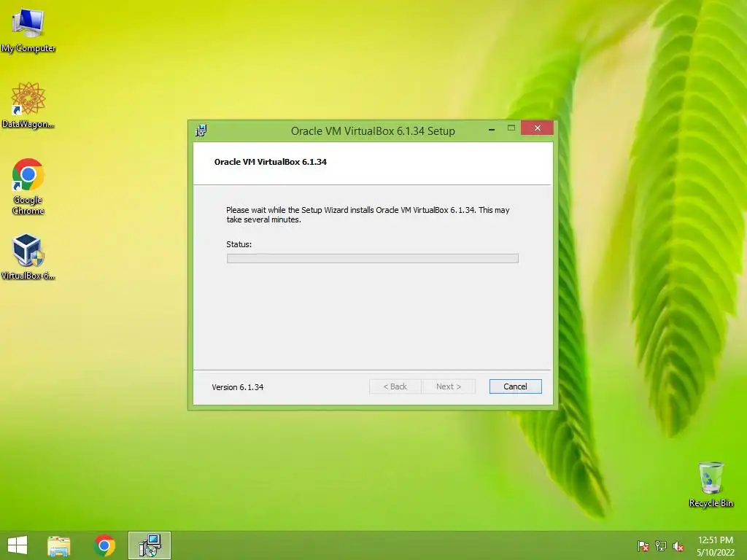Image resolution: width=747 pixels, height=560 pixels.
Task: Click the disabled Back button
Action: click(x=395, y=386)
